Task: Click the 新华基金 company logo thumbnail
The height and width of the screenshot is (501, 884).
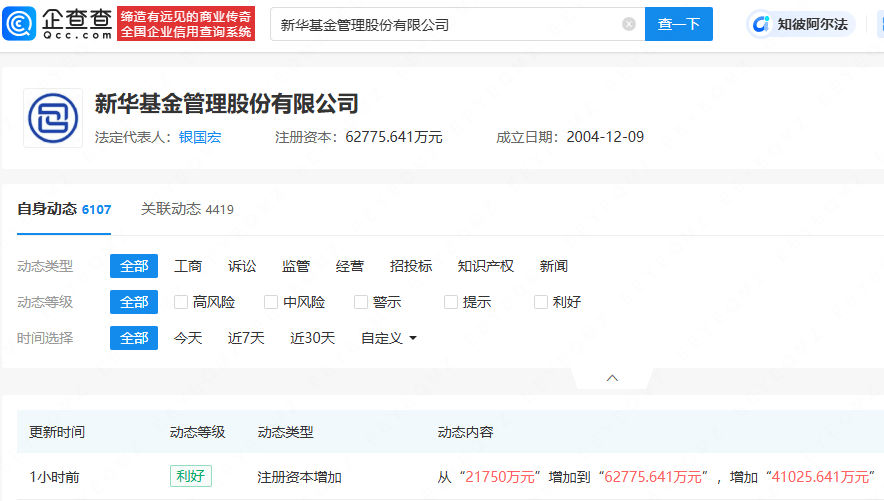Action: coord(53,118)
